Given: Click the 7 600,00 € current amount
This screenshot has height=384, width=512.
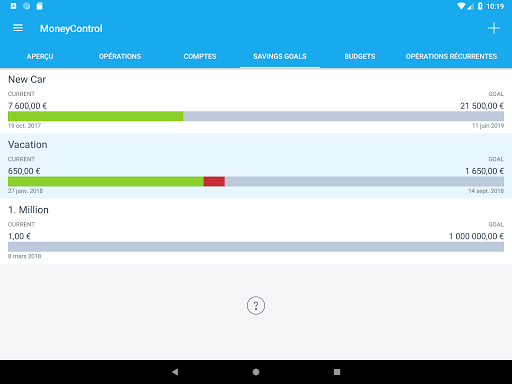Looking at the screenshot, I should pos(27,106).
